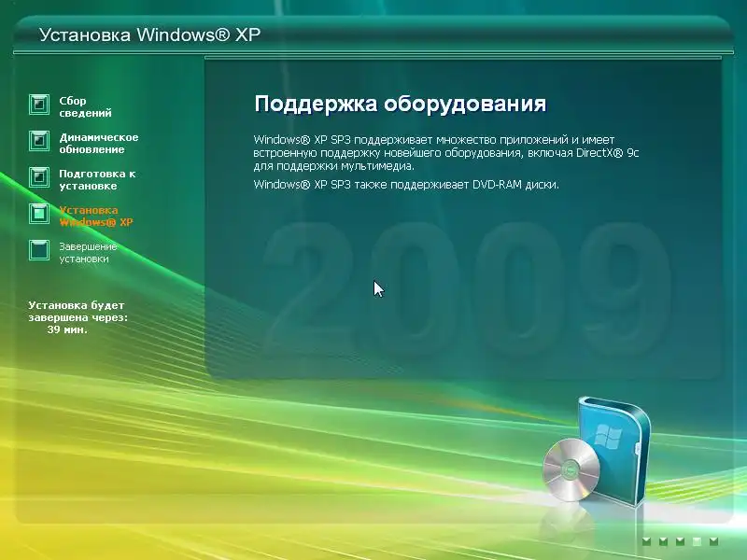Image resolution: width=747 pixels, height=560 pixels.
Task: Select the 'Подготовка к установке' step label
Action: (x=97, y=179)
